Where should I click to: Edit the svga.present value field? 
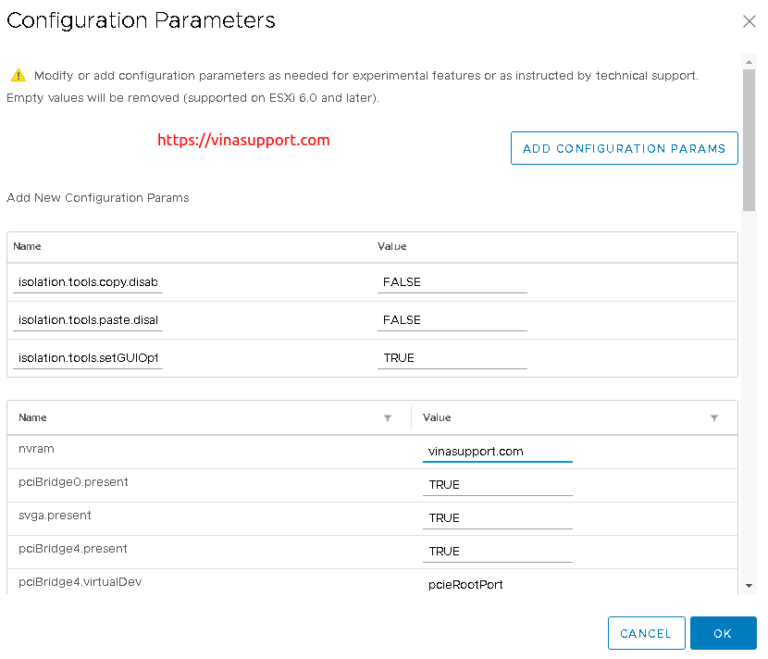click(x=497, y=518)
